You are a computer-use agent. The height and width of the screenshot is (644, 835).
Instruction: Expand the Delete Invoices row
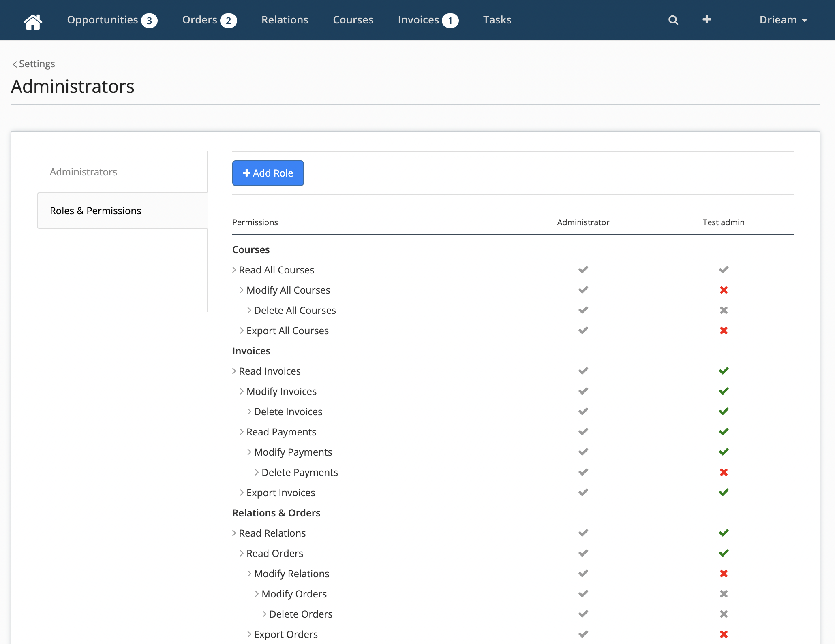[x=249, y=412]
